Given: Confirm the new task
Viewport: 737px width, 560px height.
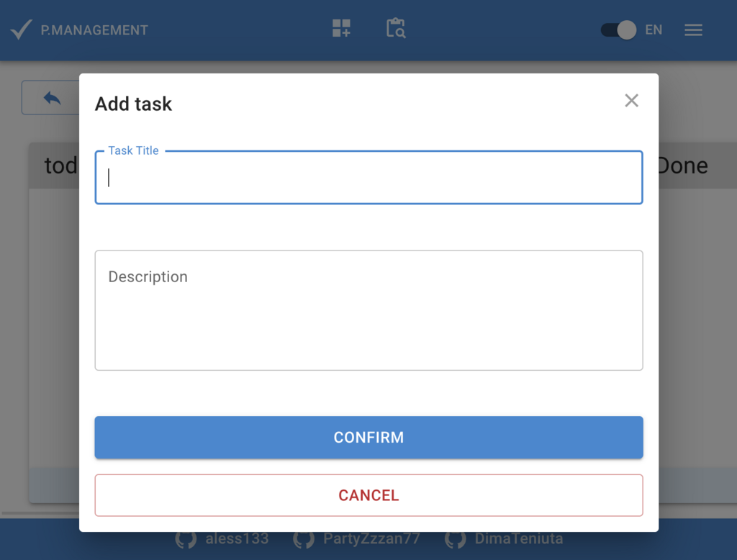Looking at the screenshot, I should (x=368, y=437).
